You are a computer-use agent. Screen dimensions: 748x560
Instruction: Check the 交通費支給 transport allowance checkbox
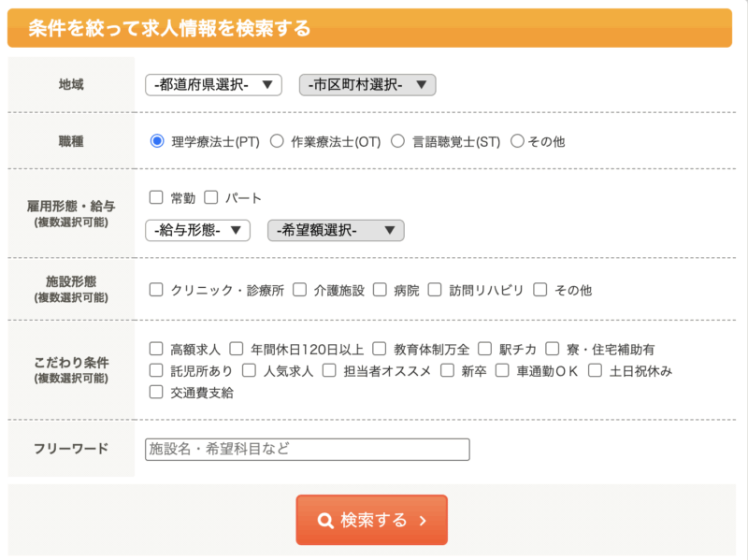pyautogui.click(x=156, y=393)
